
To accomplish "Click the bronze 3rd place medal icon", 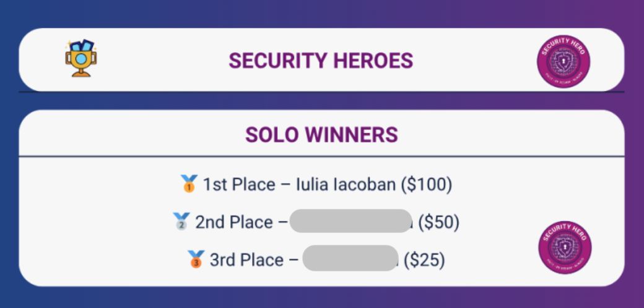I will (x=195, y=259).
